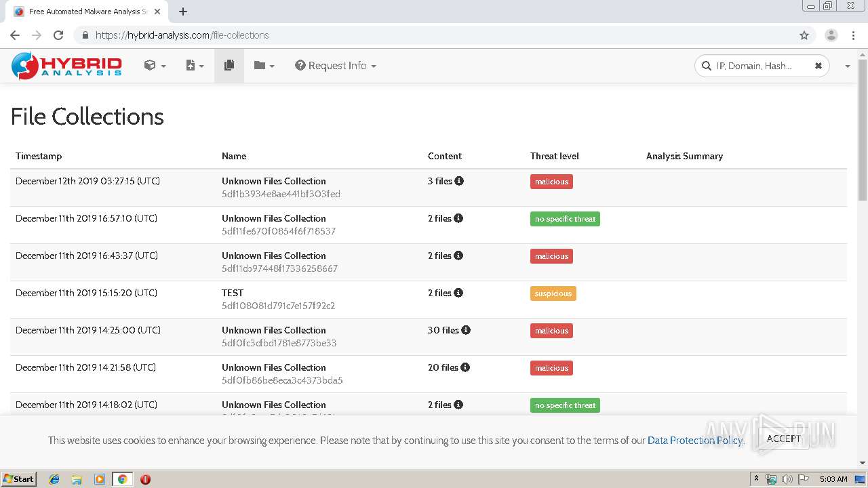Reload the page in the browser
Image resolution: width=868 pixels, height=488 pixels.
[58, 35]
